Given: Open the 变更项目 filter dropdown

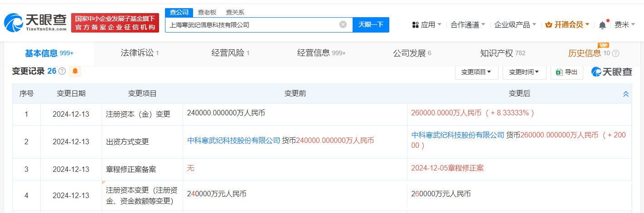Looking at the screenshot, I should coord(476,72).
